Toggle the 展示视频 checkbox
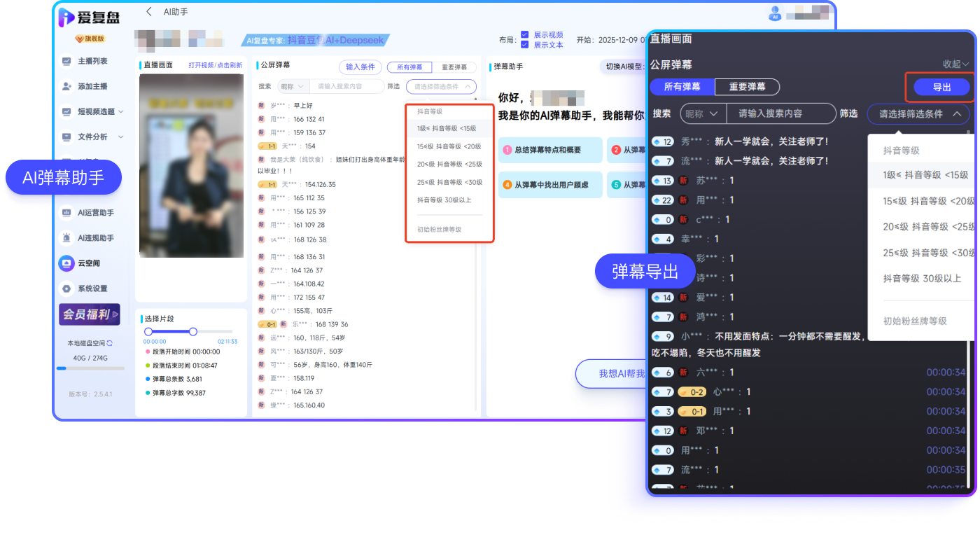The width and height of the screenshot is (980, 542). coord(524,34)
